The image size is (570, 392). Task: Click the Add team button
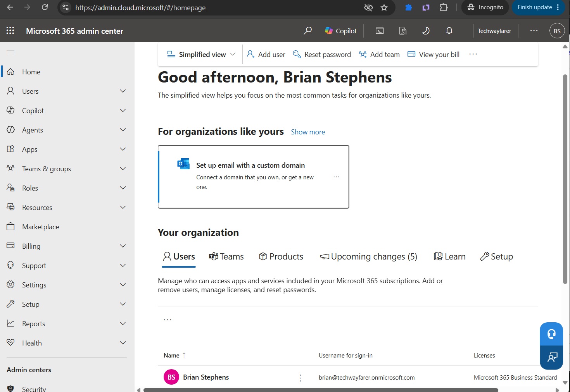[x=379, y=55]
